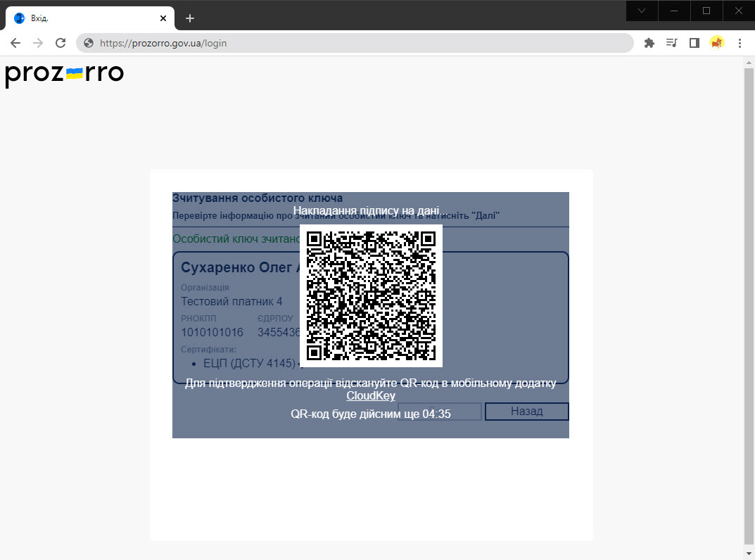Click the address bar URL field
This screenshot has height=560, width=755.
pyautogui.click(x=355, y=44)
